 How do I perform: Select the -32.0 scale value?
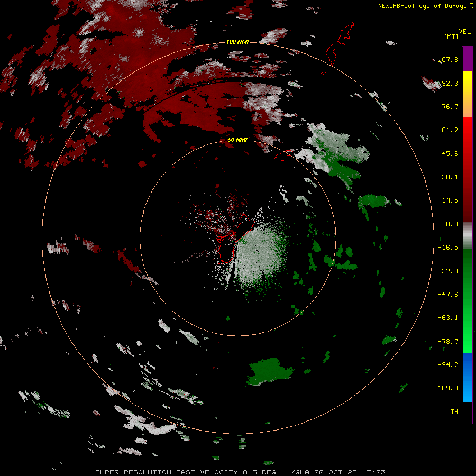(x=448, y=271)
